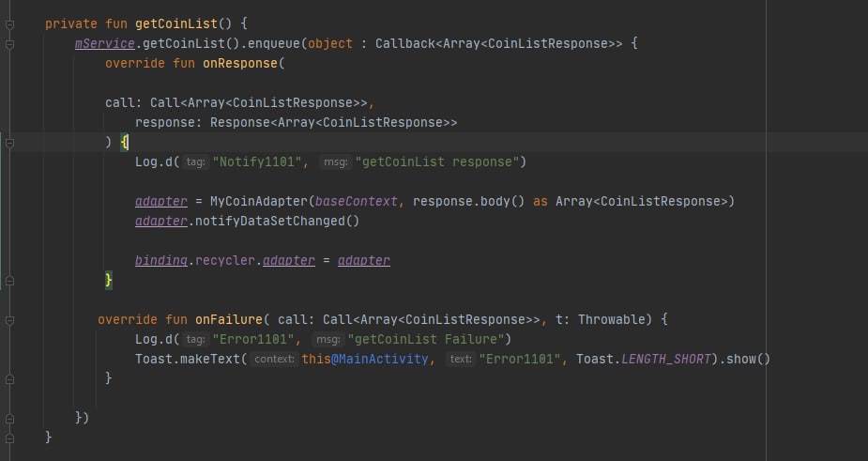Click the this@MainActivity expression

point(365,359)
